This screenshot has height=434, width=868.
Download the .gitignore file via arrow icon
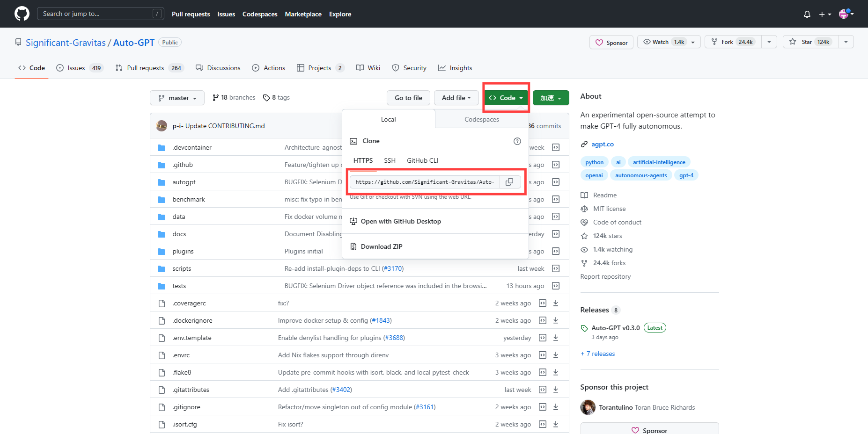pyautogui.click(x=556, y=407)
